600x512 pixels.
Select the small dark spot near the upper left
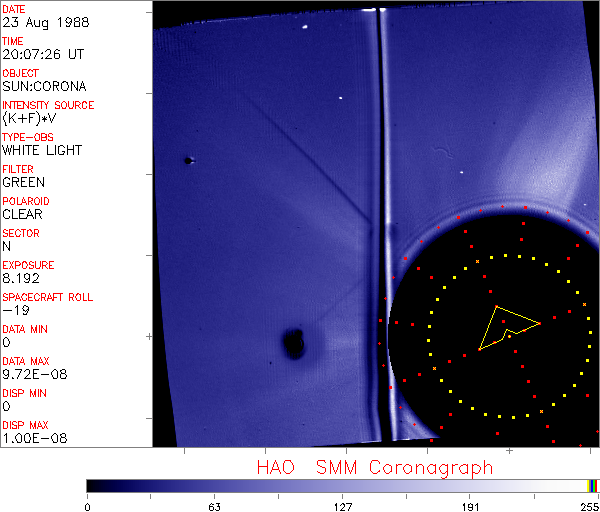coord(188,160)
